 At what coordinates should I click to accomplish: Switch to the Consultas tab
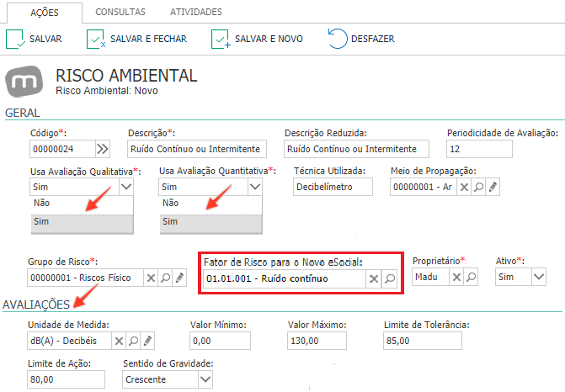coord(120,12)
